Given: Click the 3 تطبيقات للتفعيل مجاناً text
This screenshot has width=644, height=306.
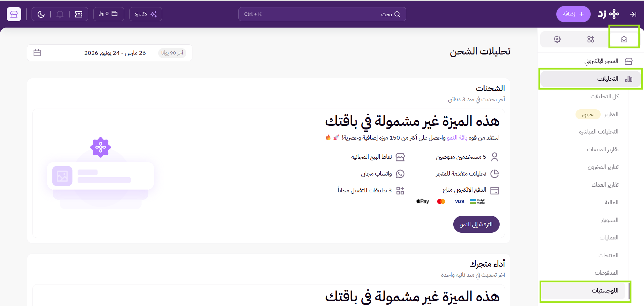Looking at the screenshot, I should tap(365, 191).
